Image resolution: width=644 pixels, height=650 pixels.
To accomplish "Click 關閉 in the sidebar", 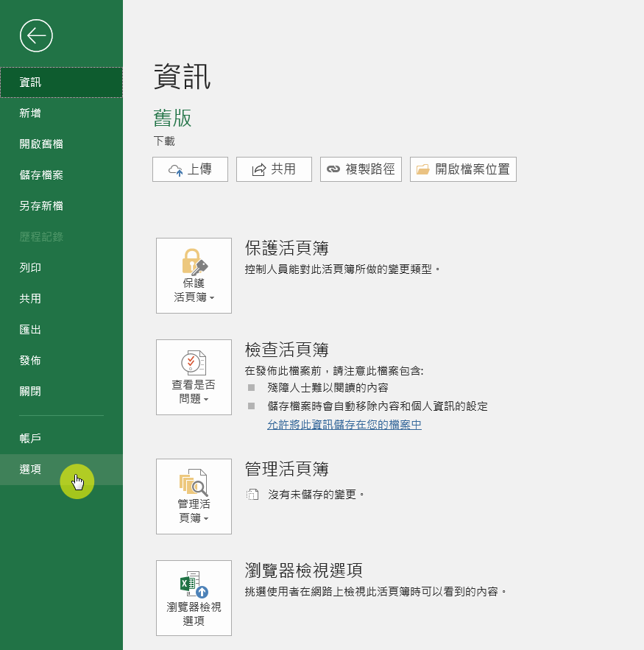I will [61, 392].
